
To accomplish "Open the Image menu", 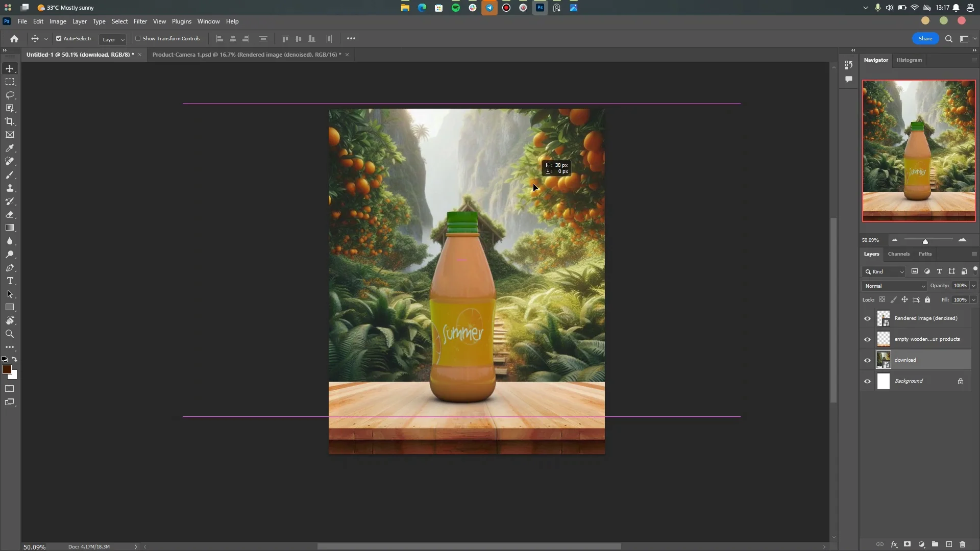I will tap(58, 21).
